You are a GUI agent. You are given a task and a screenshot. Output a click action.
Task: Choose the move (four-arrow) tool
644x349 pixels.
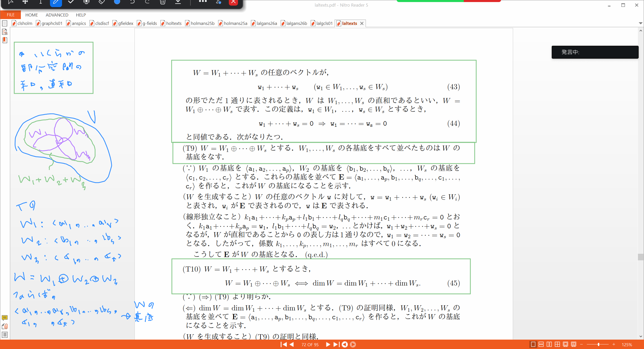(25, 2)
